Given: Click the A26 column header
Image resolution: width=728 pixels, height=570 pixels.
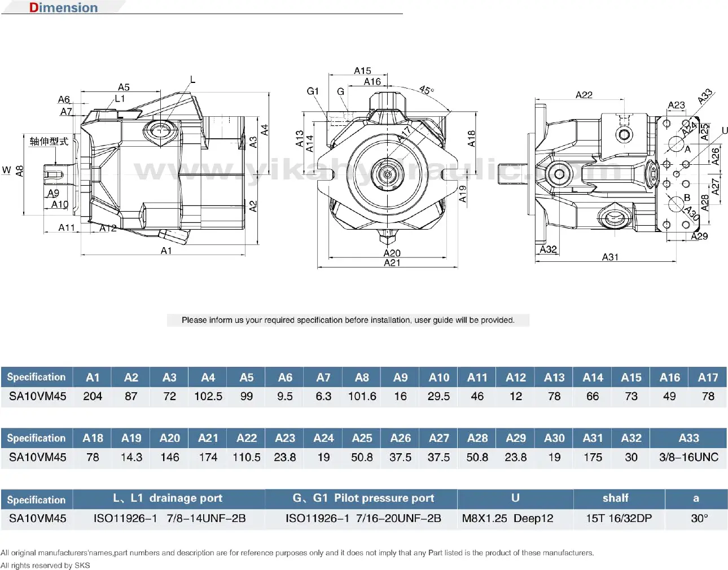Looking at the screenshot, I should click(400, 439).
